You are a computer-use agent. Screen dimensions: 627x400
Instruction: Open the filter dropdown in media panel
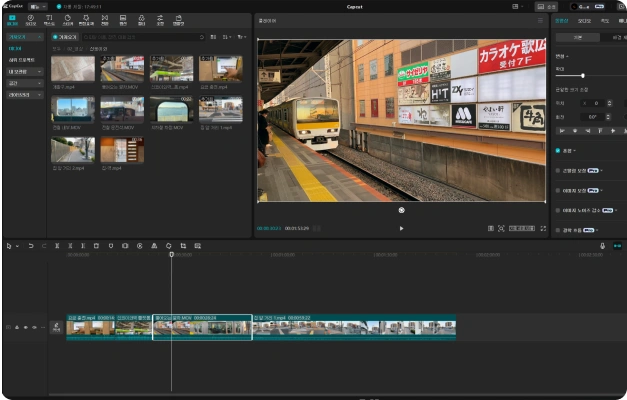[x=242, y=37]
